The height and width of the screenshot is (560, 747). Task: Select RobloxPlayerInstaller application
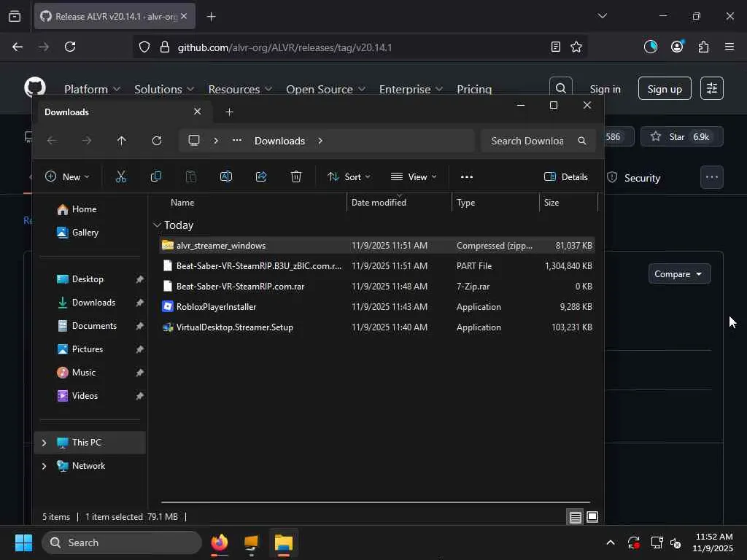(x=377, y=307)
